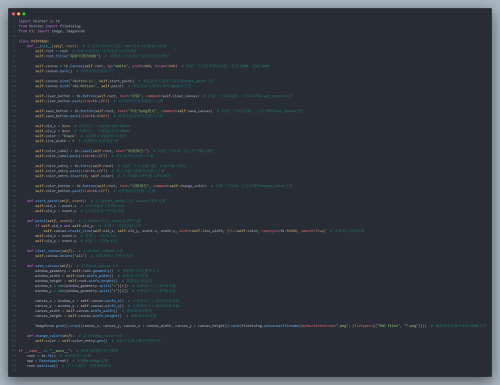Click the 'self.canvas = tk.Canvas' line
The image size is (500, 385).
coord(152,66)
